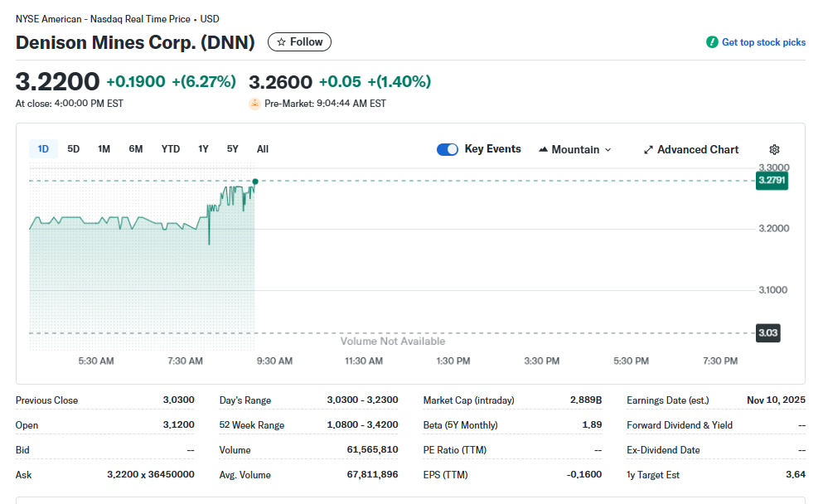Viewport: 823px width, 504px height.
Task: Click the green top stock picks icon
Action: coord(712,42)
